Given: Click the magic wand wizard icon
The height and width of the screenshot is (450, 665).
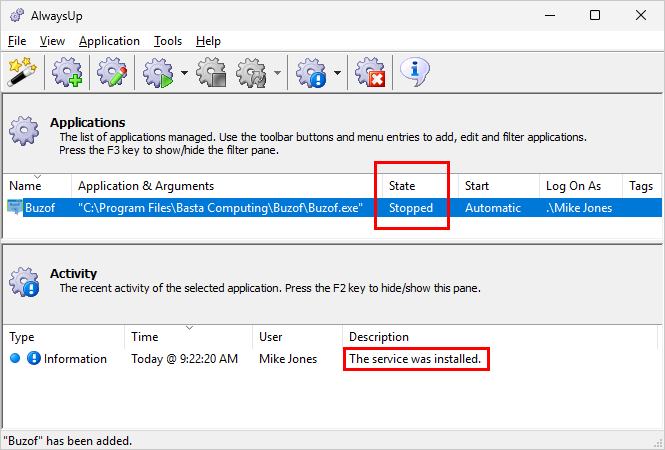Looking at the screenshot, I should click(x=22, y=72).
